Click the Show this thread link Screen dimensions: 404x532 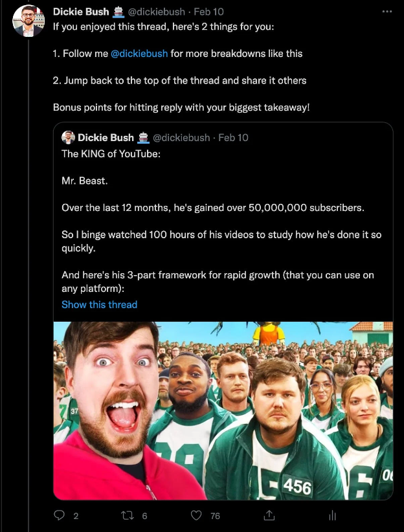click(x=99, y=304)
